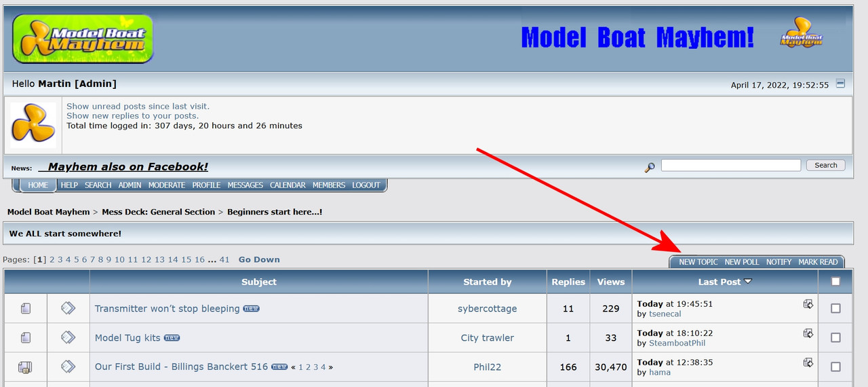Tick checkbox for Model Tug kits topic
The image size is (868, 387).
(x=835, y=337)
